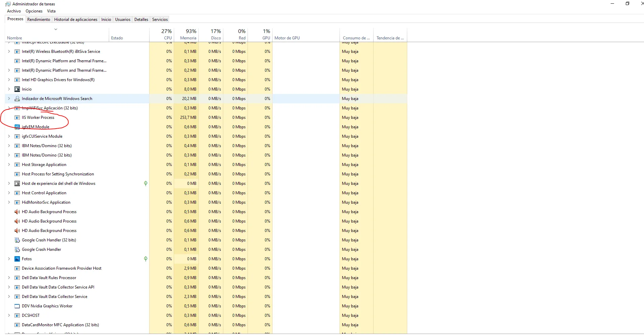Select the DDV Nvidia Graphics Worker process name
Viewport: 644px width, 336px height.
click(47, 306)
